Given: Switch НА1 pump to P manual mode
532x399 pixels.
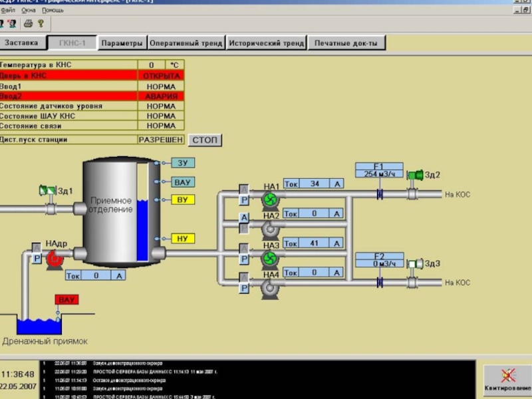Looking at the screenshot, I should [x=244, y=199].
